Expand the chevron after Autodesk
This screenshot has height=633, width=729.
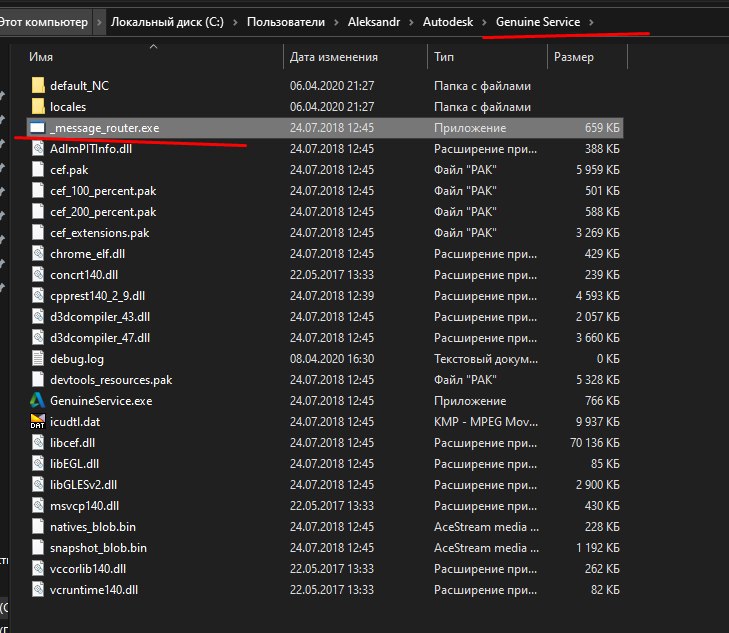[x=484, y=22]
